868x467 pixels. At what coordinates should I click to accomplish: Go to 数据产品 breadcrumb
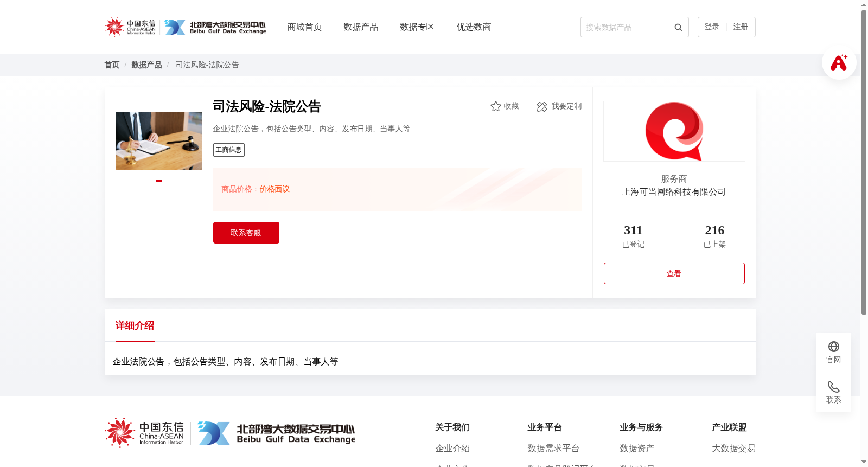146,65
